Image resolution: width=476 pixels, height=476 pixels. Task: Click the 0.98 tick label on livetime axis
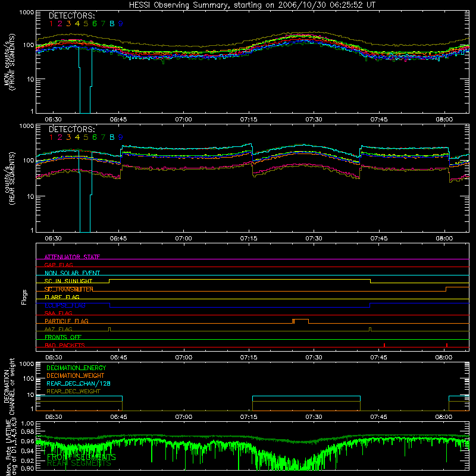[x=27, y=432]
